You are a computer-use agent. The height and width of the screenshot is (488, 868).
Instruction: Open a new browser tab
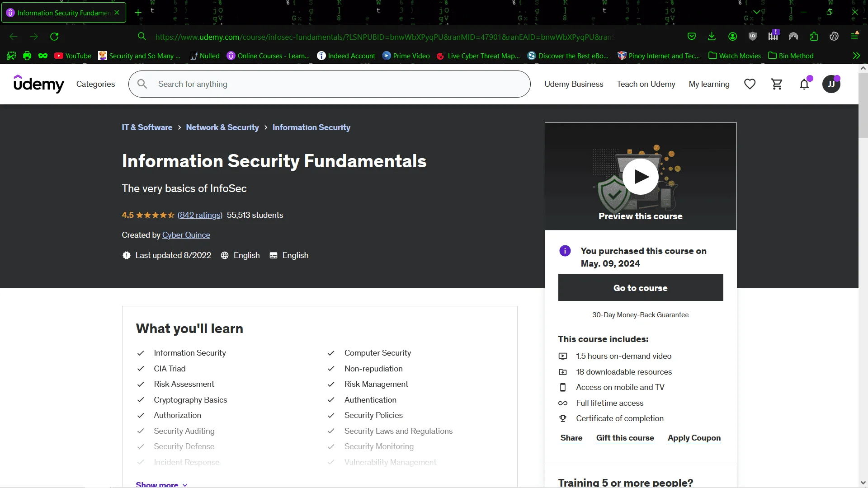click(x=138, y=13)
